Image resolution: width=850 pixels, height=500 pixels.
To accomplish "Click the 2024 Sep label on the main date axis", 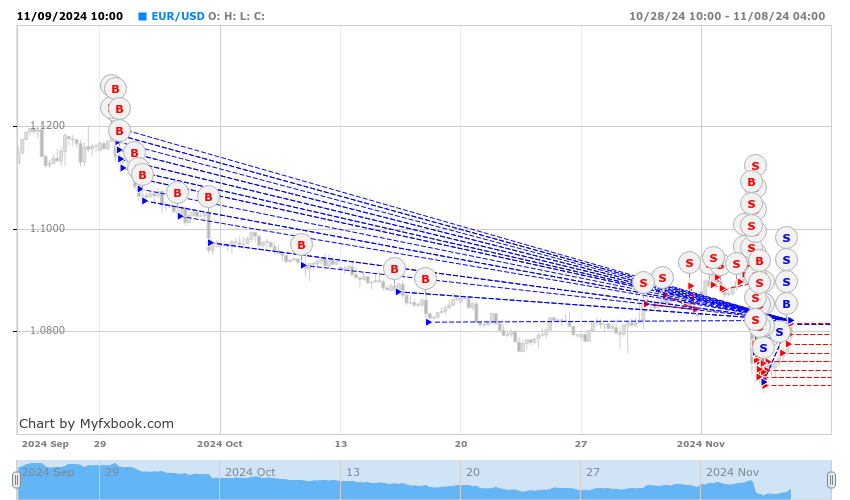I will [45, 444].
